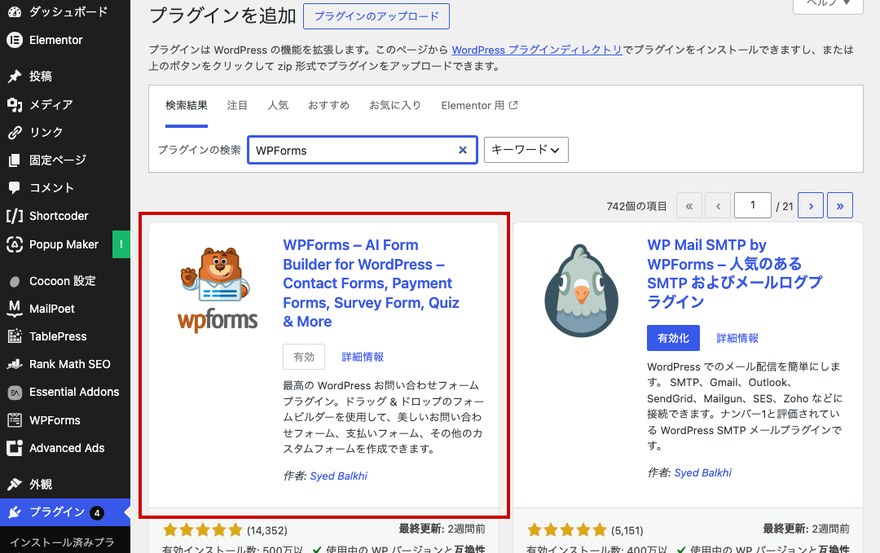
Task: Clear the plugin search field with X
Action: click(x=462, y=150)
